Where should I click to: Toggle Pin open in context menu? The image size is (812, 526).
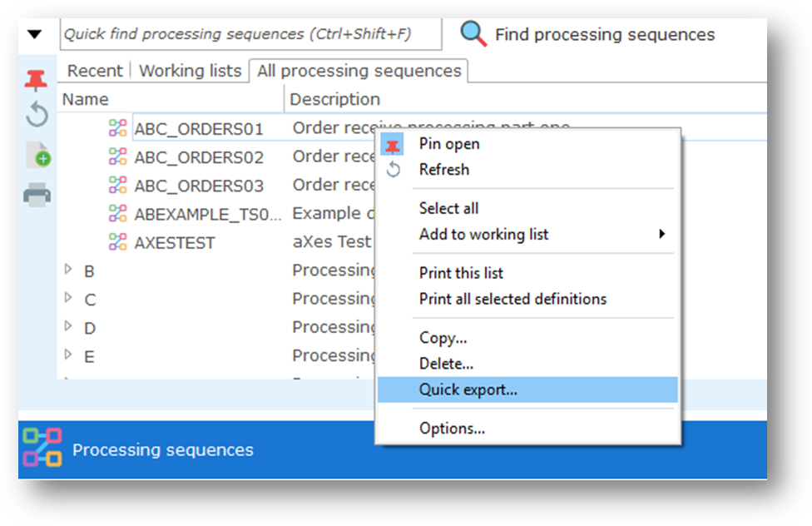pos(448,144)
